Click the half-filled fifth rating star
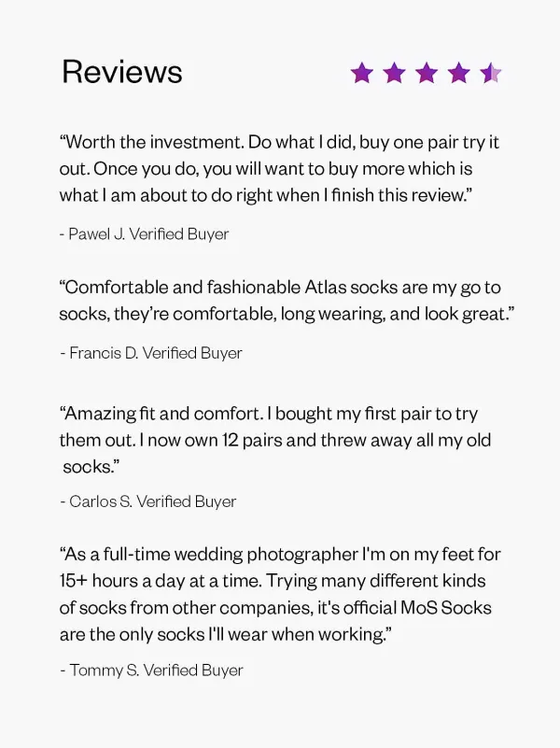This screenshot has width=560, height=748. pos(491,73)
